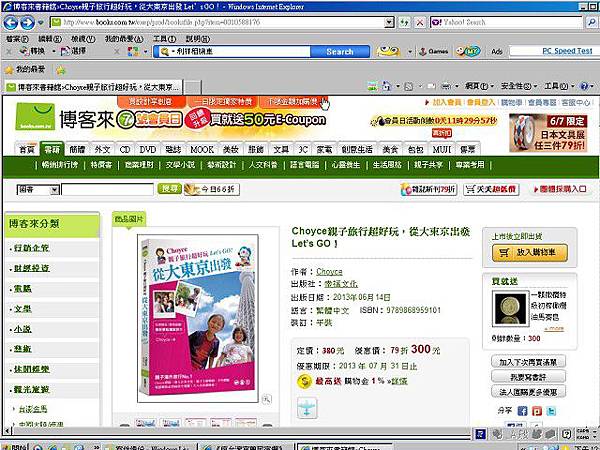Click the site keyword search input field
600x450 pixels.
point(108,189)
